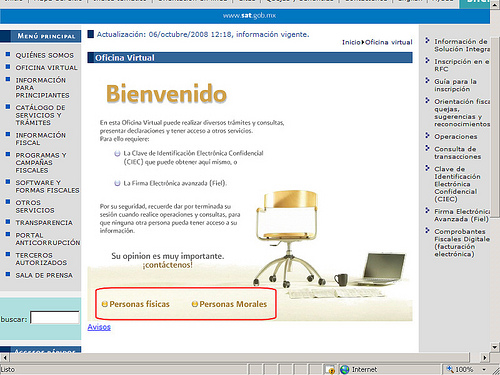Click the ¡contáctenos! link
The image size is (500, 375).
168,265
